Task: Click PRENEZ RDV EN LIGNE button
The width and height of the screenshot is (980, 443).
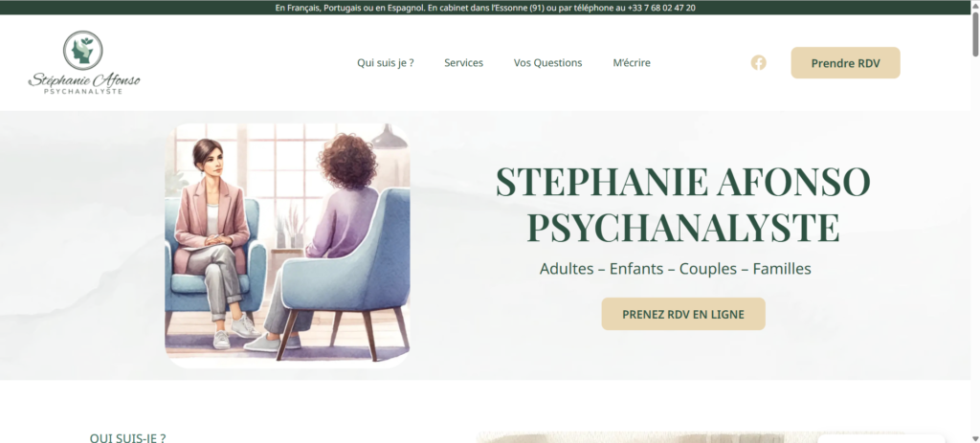Action: (683, 314)
